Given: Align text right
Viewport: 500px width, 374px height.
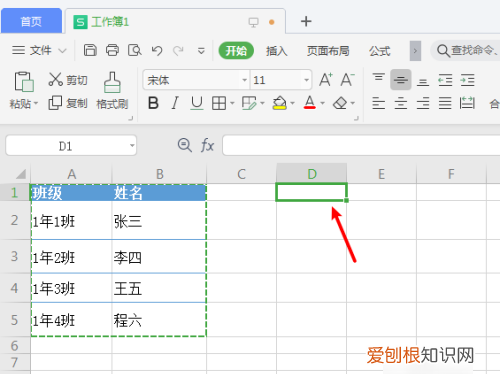Looking at the screenshot, I should (x=423, y=103).
